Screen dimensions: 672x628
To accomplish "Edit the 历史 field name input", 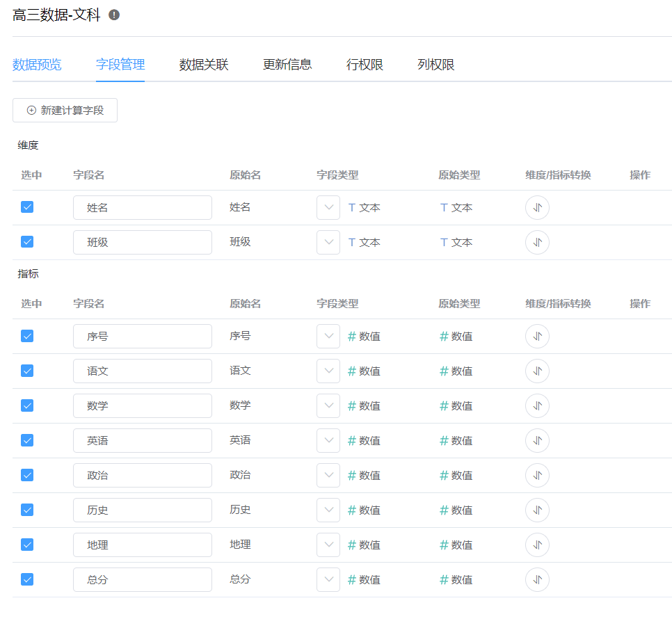I will 143,510.
